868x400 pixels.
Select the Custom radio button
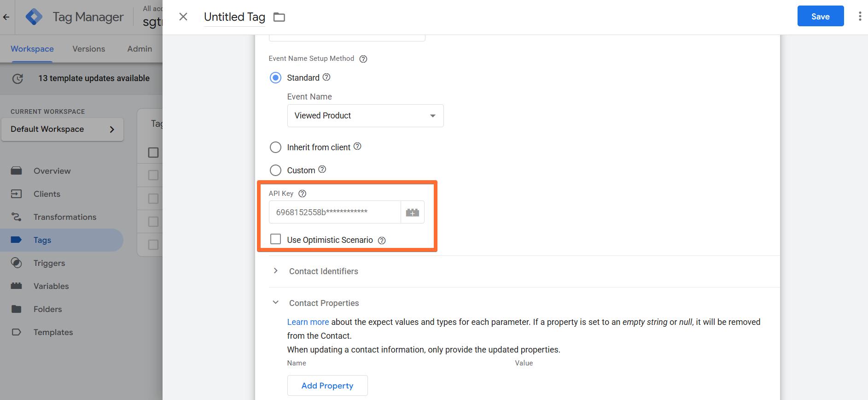pyautogui.click(x=275, y=171)
